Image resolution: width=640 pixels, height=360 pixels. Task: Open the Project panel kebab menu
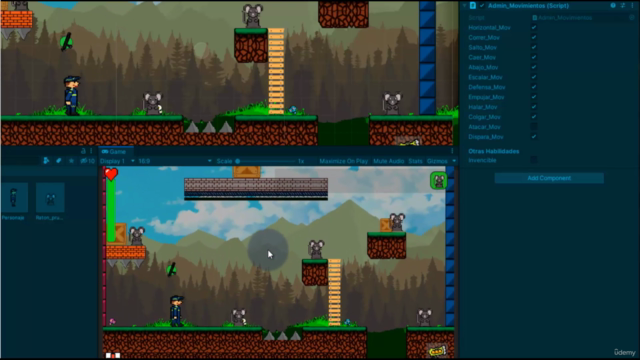91,151
